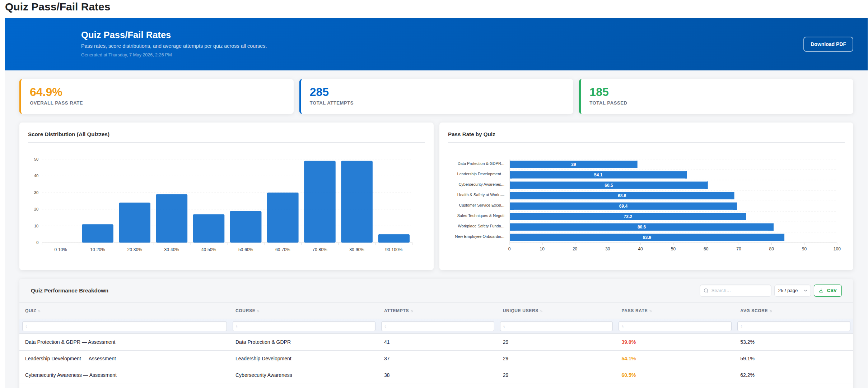Click the attempts value 37
The height and width of the screenshot is (388, 868).
point(387,359)
